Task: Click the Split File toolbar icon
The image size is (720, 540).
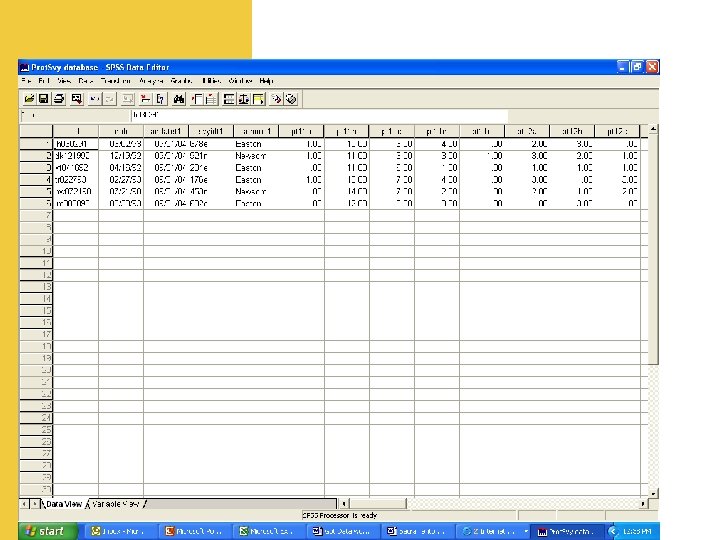Action: click(x=229, y=99)
